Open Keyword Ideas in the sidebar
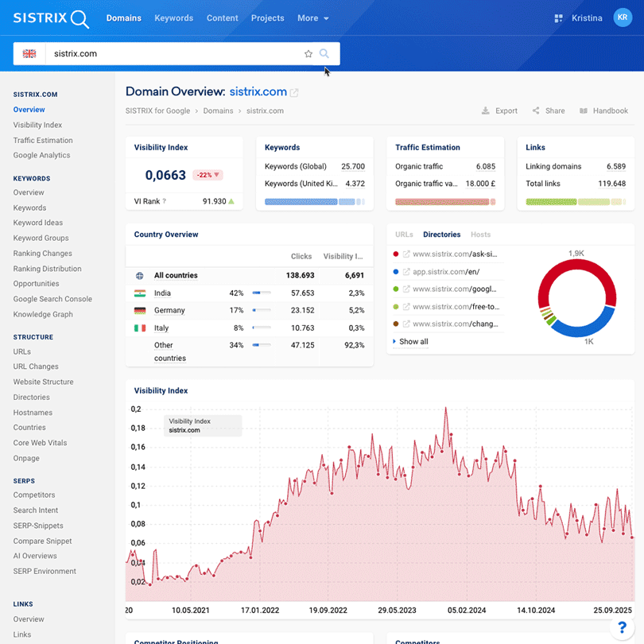This screenshot has height=644, width=644. click(x=38, y=223)
